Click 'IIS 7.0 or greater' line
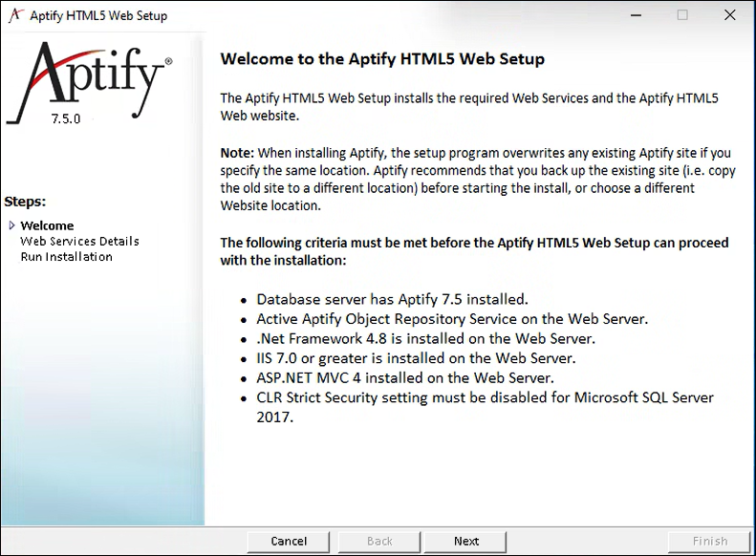 [416, 358]
